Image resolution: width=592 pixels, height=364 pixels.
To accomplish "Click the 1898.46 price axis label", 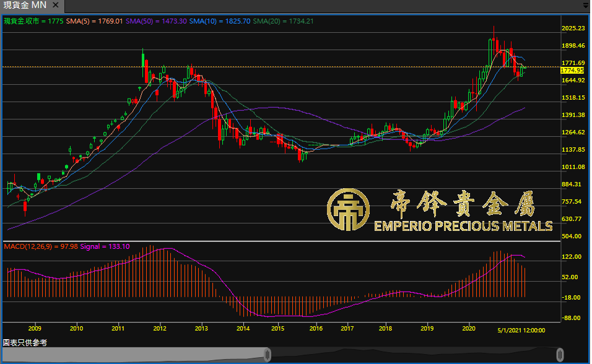I will tap(573, 46).
